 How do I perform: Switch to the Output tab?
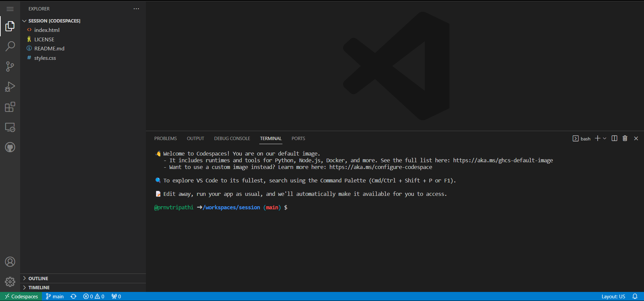pos(196,138)
